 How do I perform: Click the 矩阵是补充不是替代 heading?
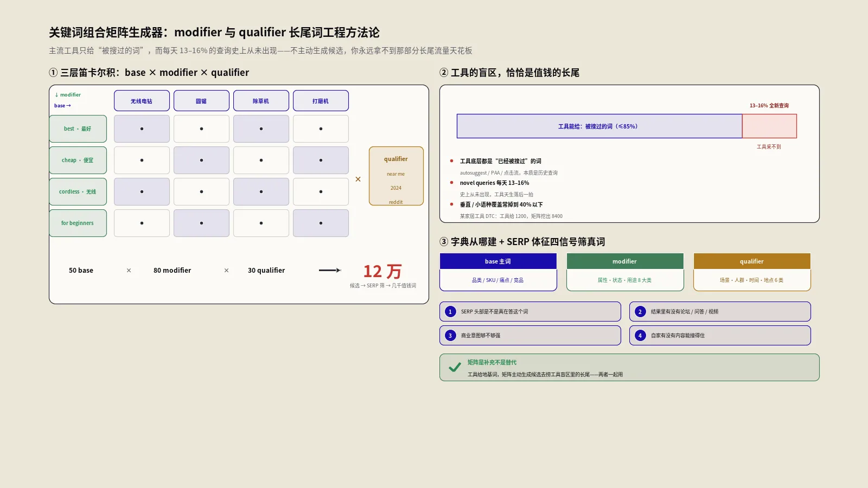pyautogui.click(x=492, y=362)
